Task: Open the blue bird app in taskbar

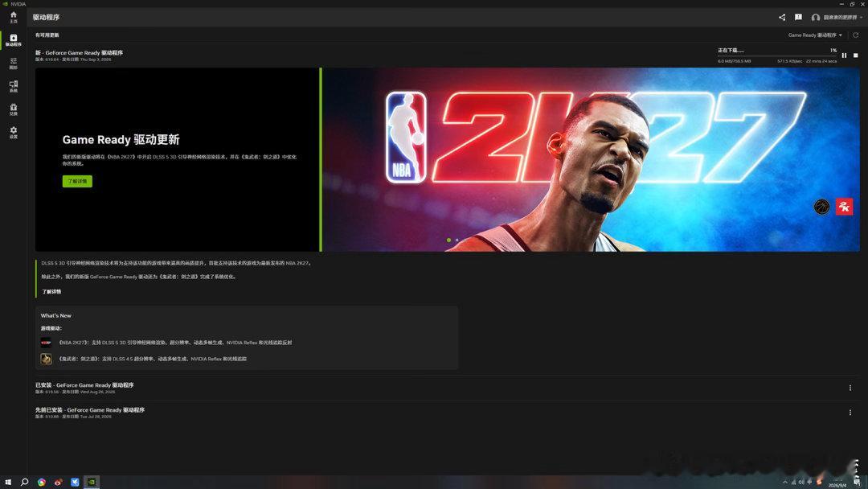Action: click(x=75, y=482)
